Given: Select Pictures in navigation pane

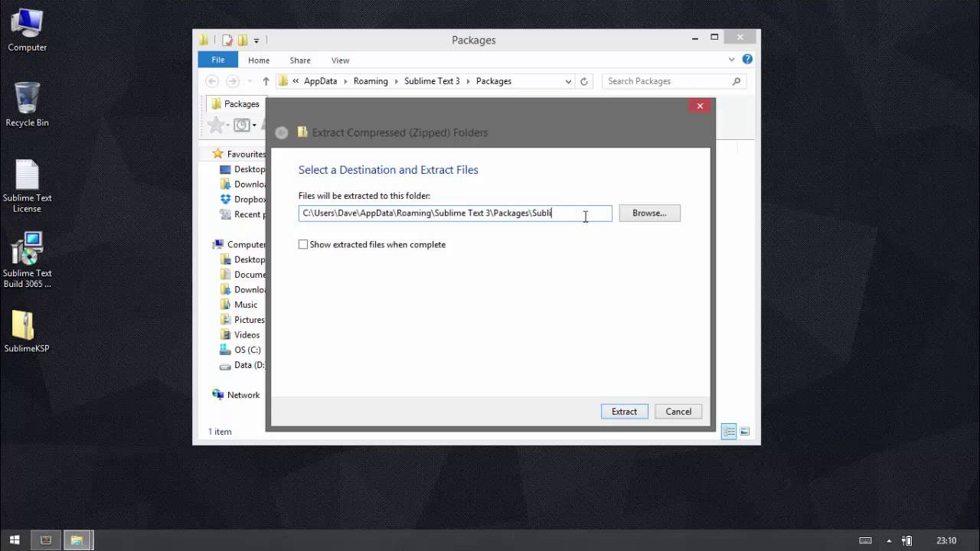Looking at the screenshot, I should click(243, 320).
